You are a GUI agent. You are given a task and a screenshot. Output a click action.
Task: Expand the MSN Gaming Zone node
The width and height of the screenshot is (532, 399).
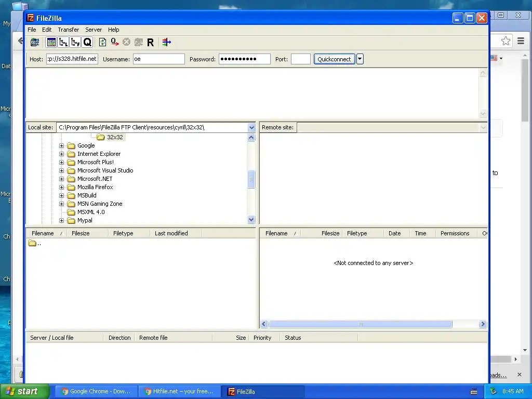point(61,204)
